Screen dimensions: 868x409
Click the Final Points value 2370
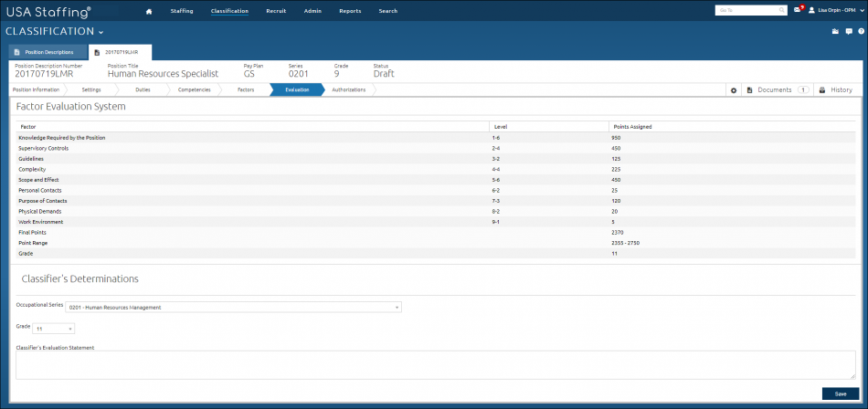(619, 233)
